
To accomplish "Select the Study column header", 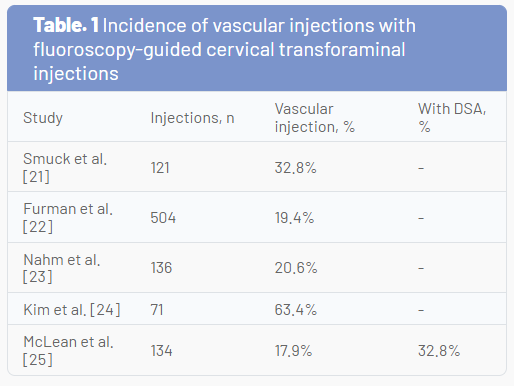I will pos(43,118).
